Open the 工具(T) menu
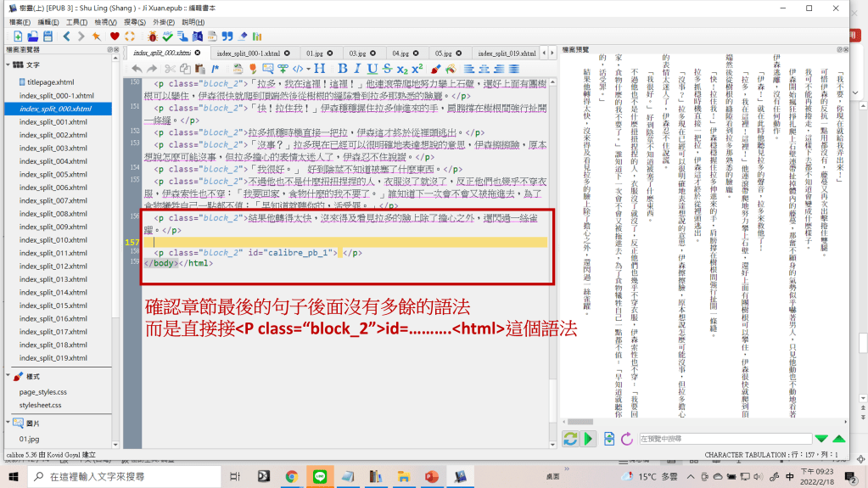The width and height of the screenshot is (868, 488). click(76, 22)
